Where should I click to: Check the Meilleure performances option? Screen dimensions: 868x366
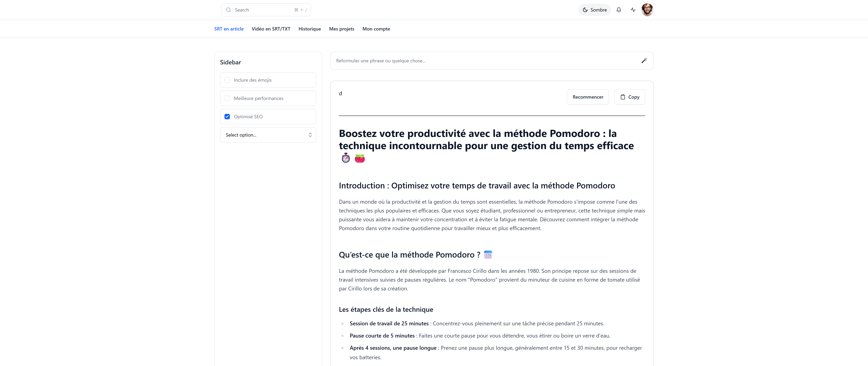point(227,98)
